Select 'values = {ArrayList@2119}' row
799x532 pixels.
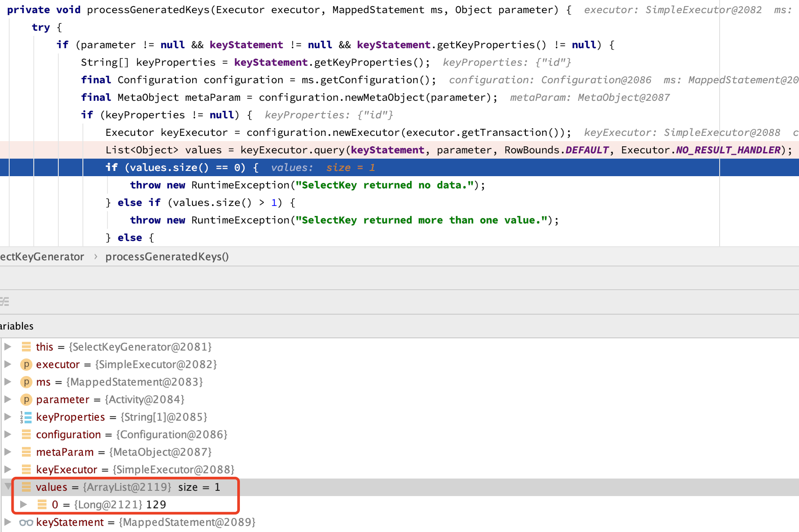(x=399, y=487)
